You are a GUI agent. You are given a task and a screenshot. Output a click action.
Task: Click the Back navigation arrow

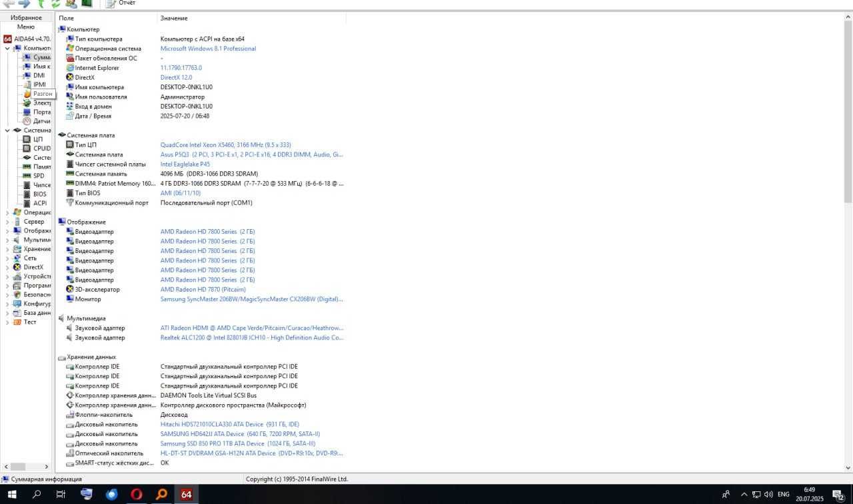(9, 3)
